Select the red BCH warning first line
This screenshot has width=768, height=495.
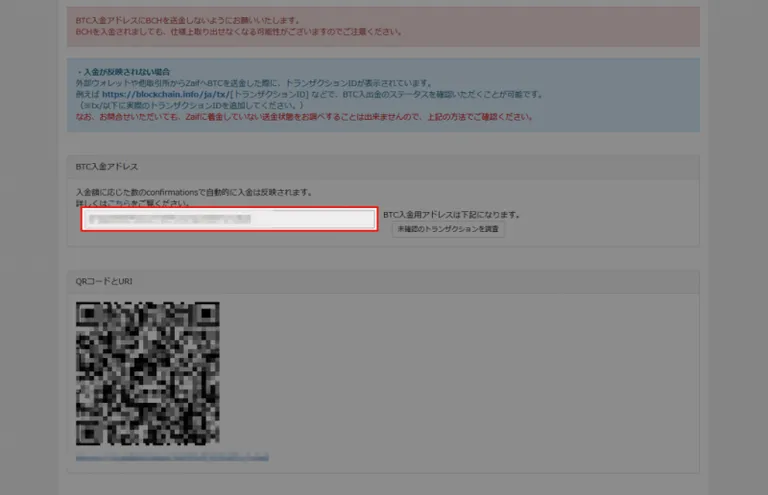pos(188,20)
